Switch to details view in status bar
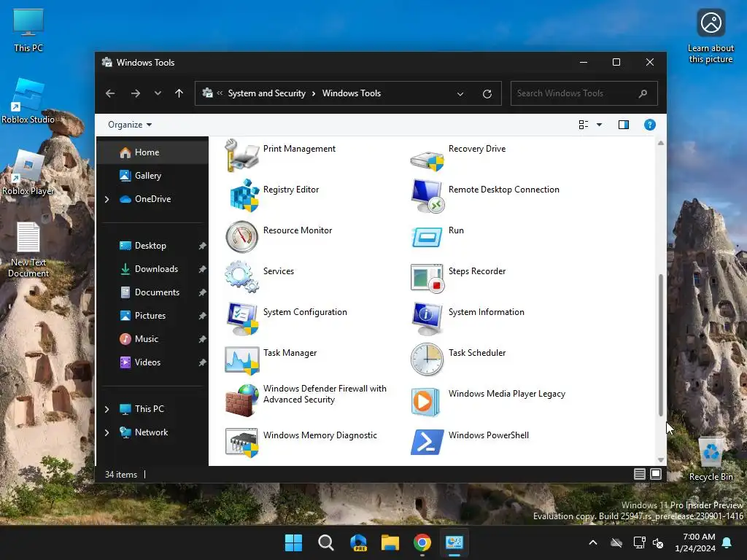Screen dimensions: 747x560 coord(639,474)
